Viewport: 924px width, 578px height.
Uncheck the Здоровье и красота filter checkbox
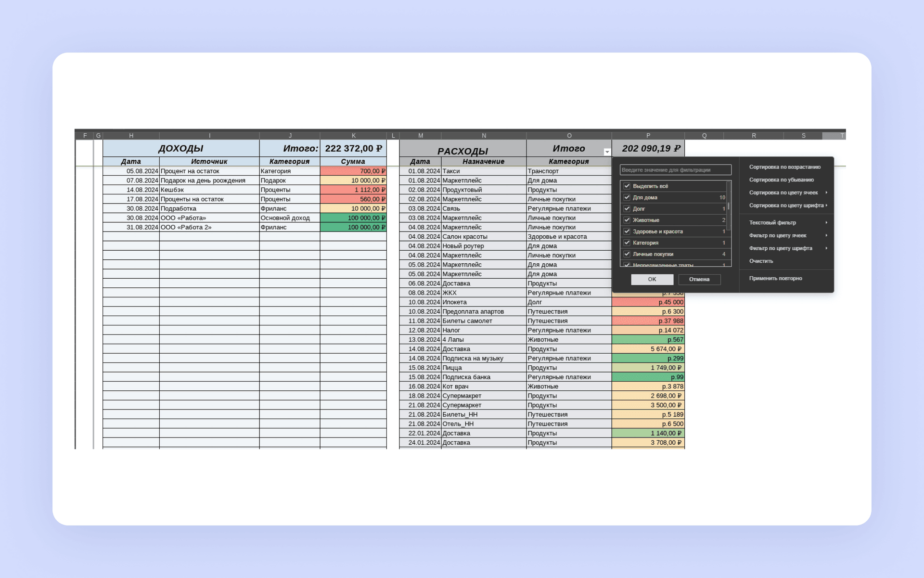pos(627,231)
